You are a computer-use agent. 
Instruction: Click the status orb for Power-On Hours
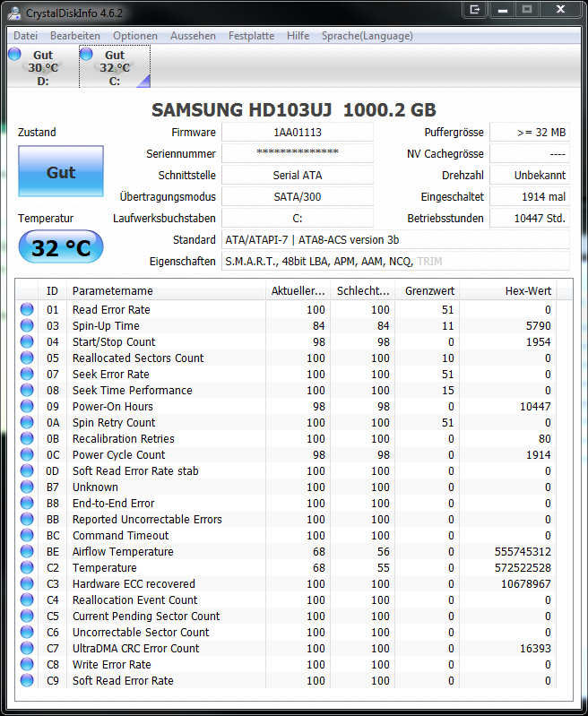pos(27,406)
